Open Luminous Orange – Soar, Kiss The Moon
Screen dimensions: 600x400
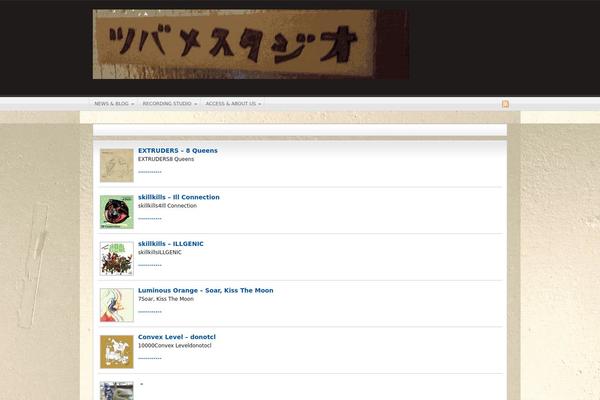click(205, 291)
